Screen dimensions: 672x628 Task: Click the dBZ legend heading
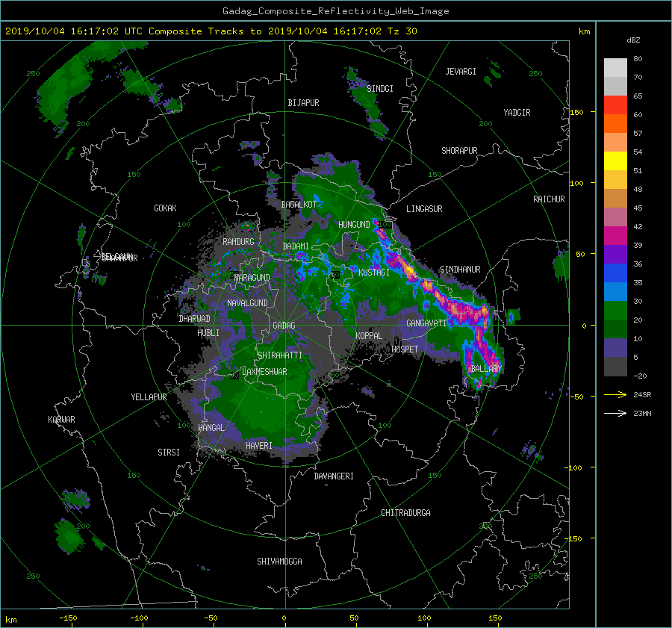(633, 40)
